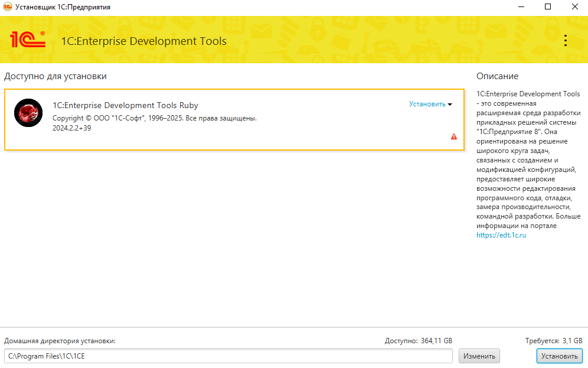Click the Требуется 3,1 GB label
This screenshot has height=368, width=588.
click(553, 341)
